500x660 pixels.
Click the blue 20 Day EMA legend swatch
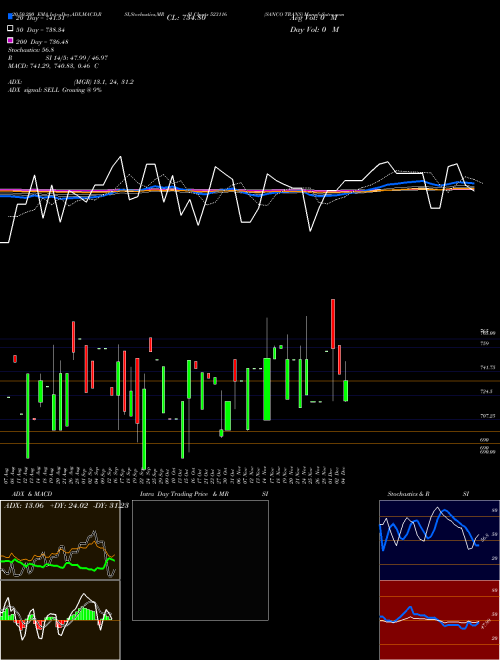pyautogui.click(x=10, y=17)
